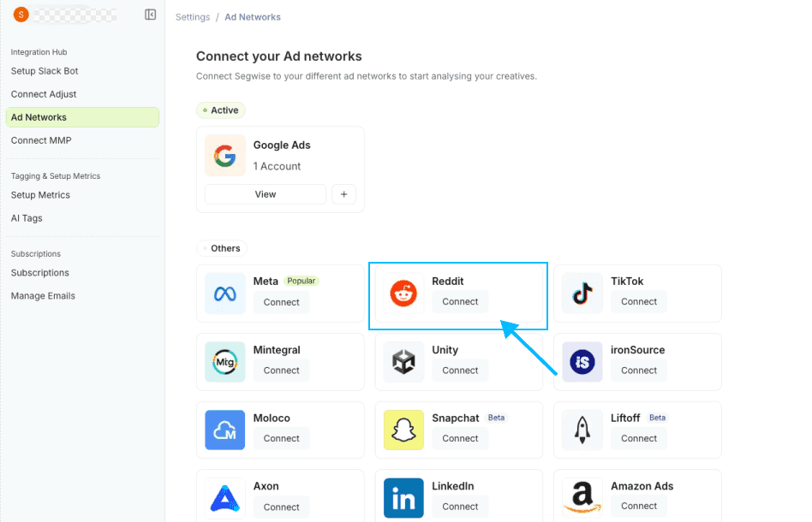Click the 'Connect your Ad networks' heading

278,56
